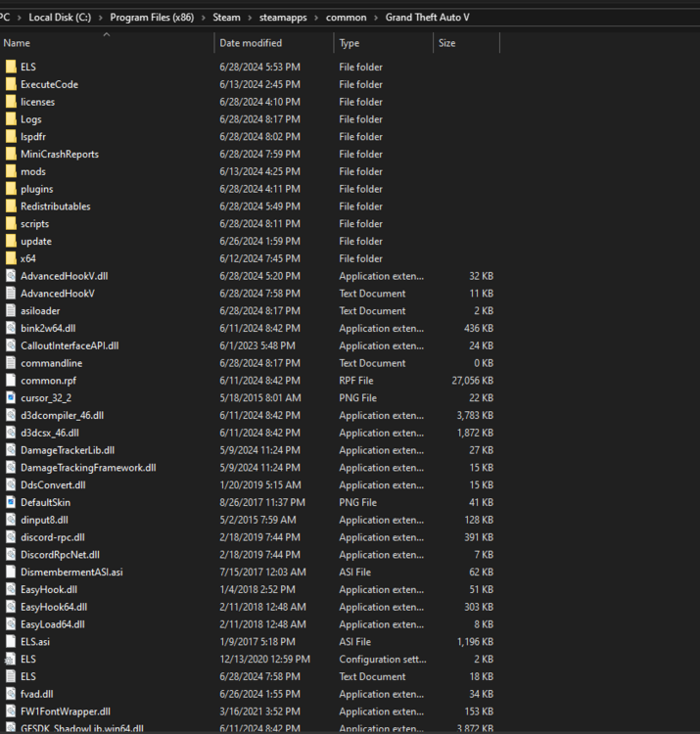Select the DdsConvert.dll file name
Image resolution: width=700 pixels, height=734 pixels.
tap(53, 485)
